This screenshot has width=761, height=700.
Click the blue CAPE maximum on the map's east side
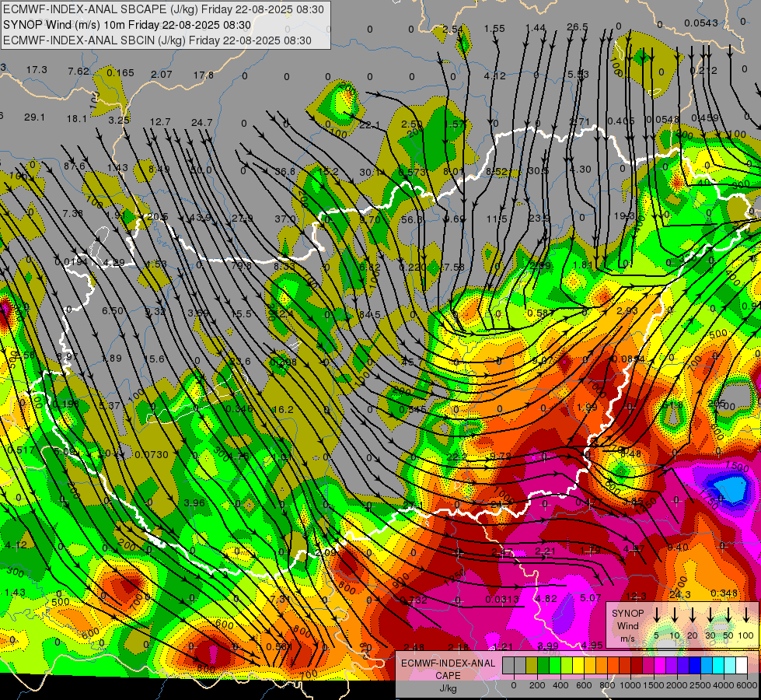point(728,488)
